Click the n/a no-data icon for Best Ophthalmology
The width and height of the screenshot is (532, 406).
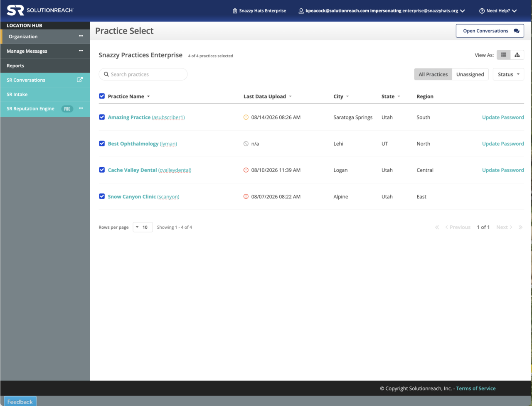246,144
